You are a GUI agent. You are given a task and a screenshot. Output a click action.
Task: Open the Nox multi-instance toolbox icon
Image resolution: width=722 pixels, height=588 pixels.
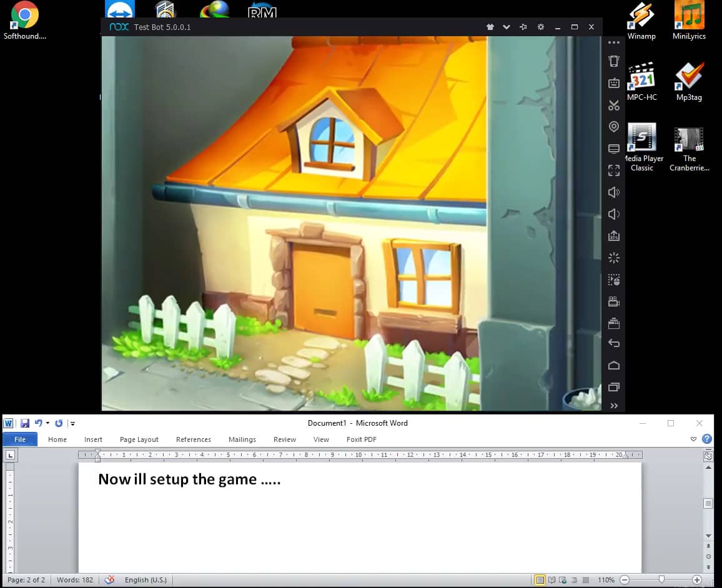pos(613,323)
